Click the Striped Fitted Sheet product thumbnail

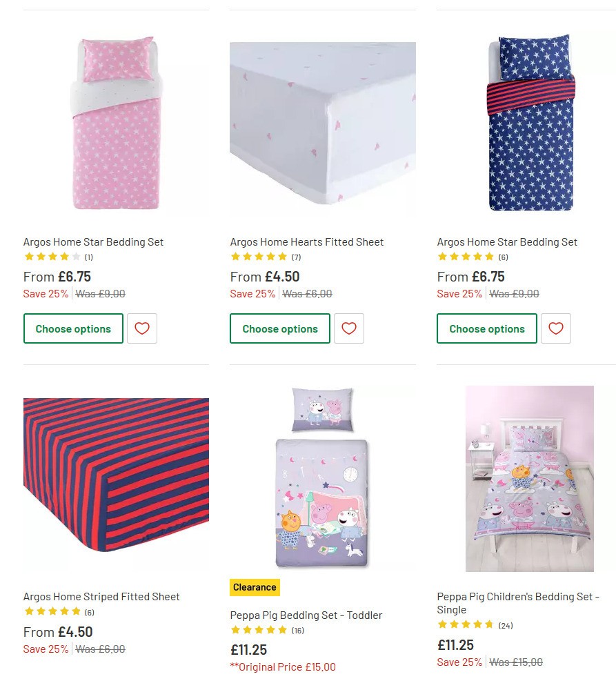(x=116, y=480)
